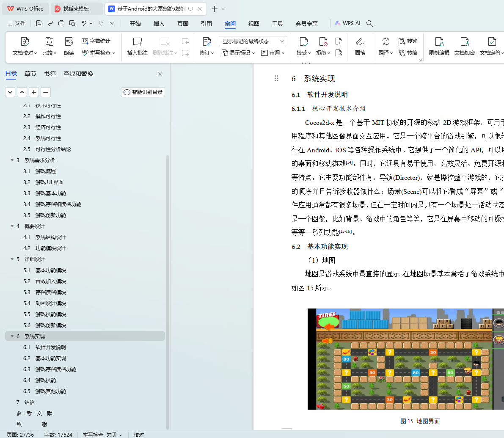Screen dimensions: 504x438
Task: Click 插入批注 insert comment
Action: 137,46
